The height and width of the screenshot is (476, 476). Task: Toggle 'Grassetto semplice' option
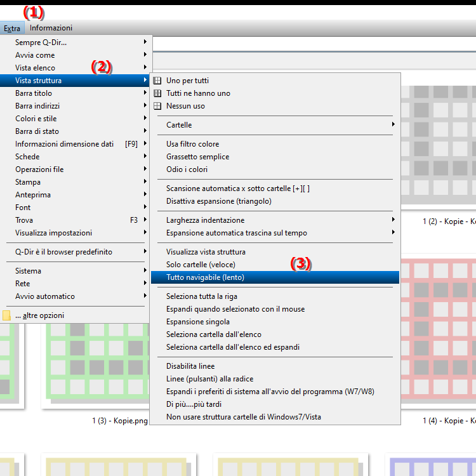pyautogui.click(x=275, y=157)
